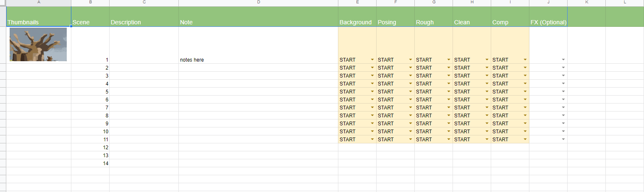The height and width of the screenshot is (192, 644).
Task: Select the Clean header cell
Action: [472, 17]
